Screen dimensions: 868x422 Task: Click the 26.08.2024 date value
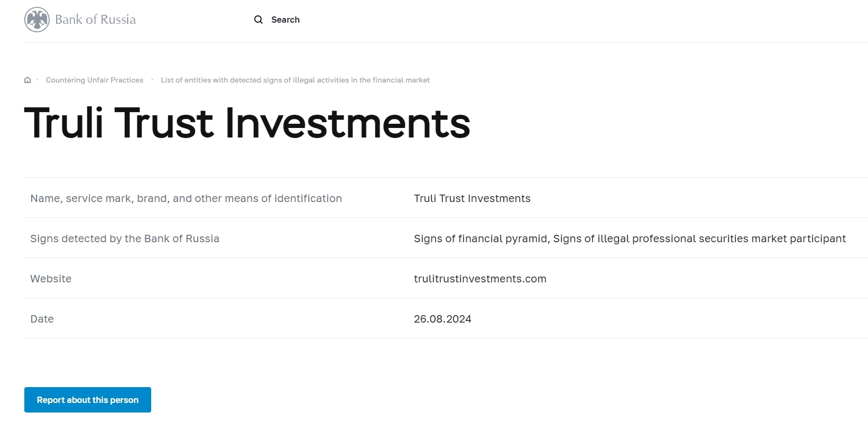tap(442, 319)
